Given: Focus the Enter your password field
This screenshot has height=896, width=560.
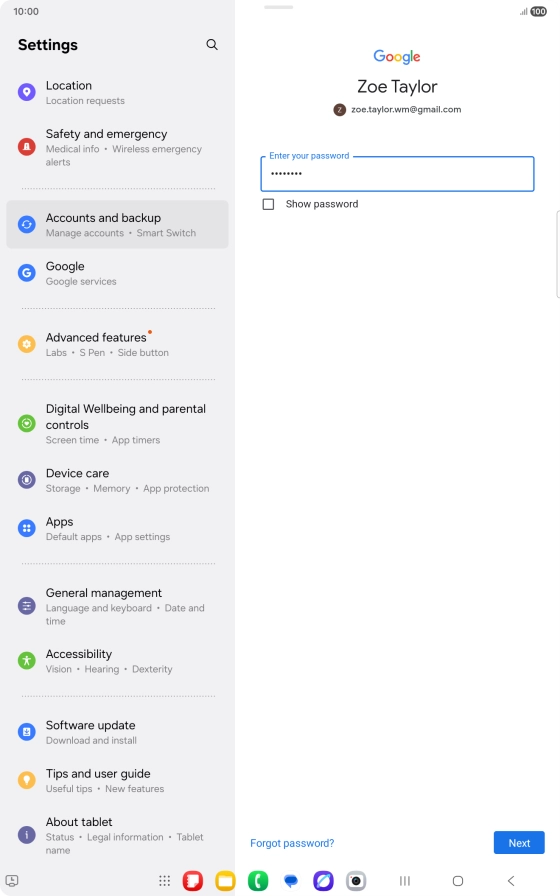Looking at the screenshot, I should (397, 174).
